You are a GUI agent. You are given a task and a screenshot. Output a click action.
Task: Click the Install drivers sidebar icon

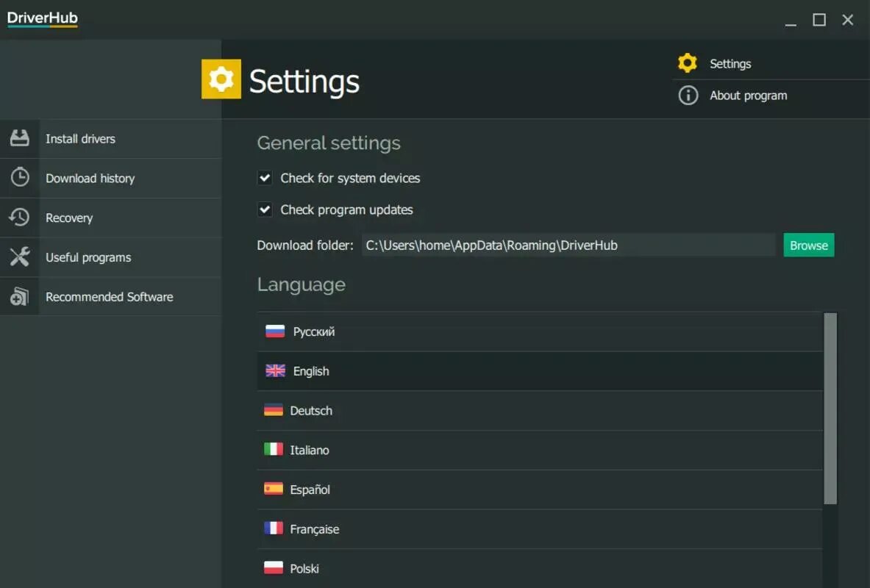[20, 138]
